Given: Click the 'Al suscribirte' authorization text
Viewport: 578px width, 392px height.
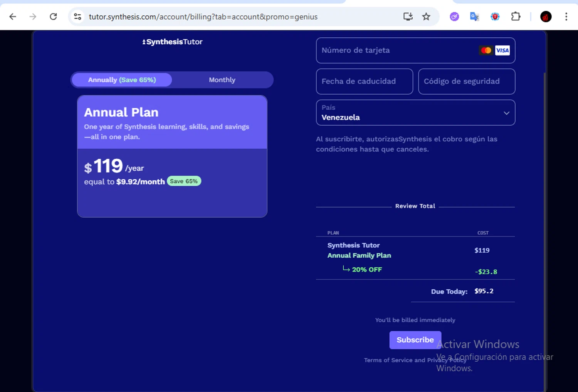Looking at the screenshot, I should [407, 144].
